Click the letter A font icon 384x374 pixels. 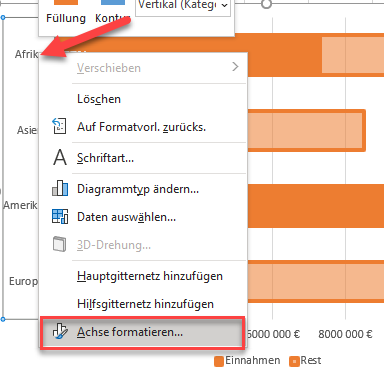pos(60,157)
